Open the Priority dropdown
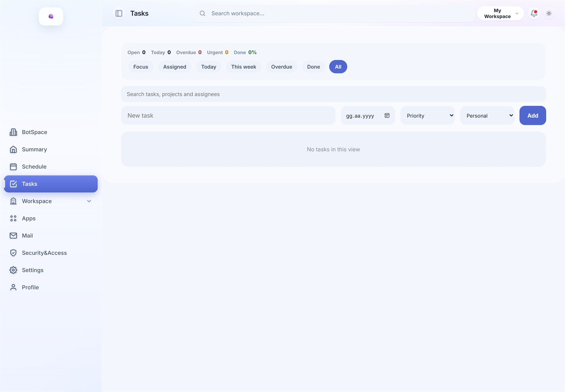The height and width of the screenshot is (392, 565). click(x=428, y=116)
